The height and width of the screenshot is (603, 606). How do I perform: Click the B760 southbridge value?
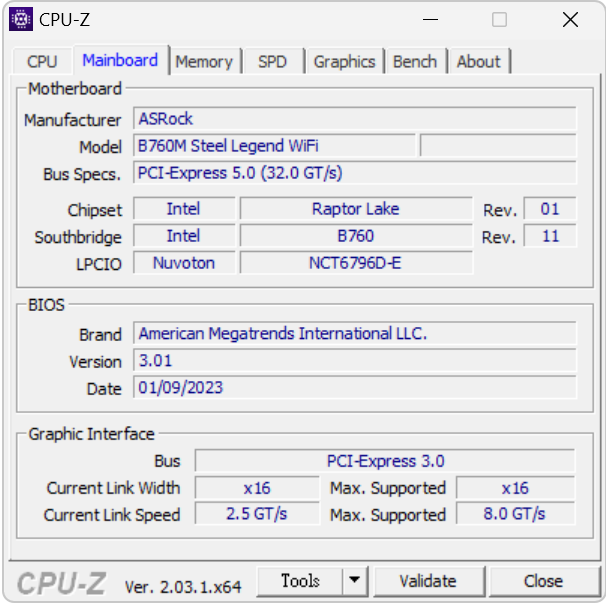click(x=356, y=236)
